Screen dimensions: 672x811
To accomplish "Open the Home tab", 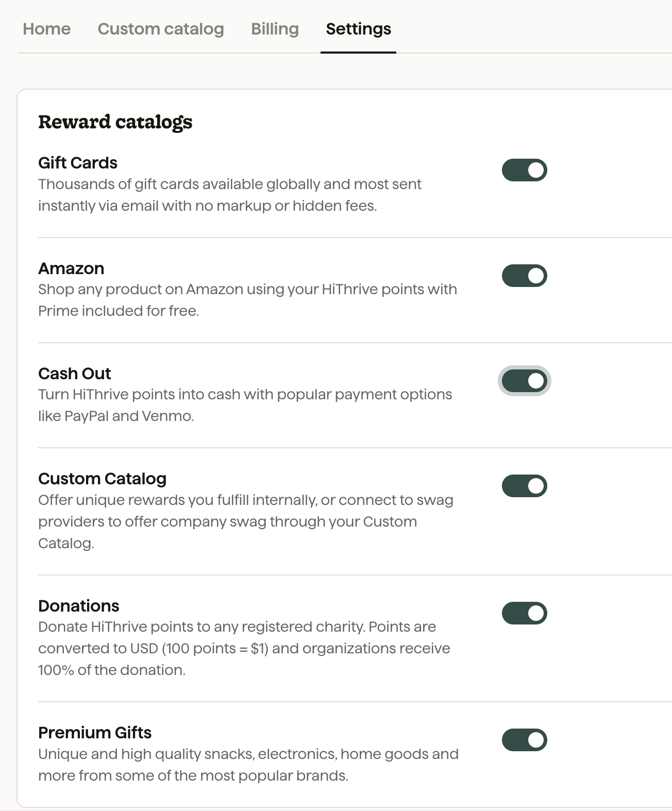I will (x=47, y=29).
